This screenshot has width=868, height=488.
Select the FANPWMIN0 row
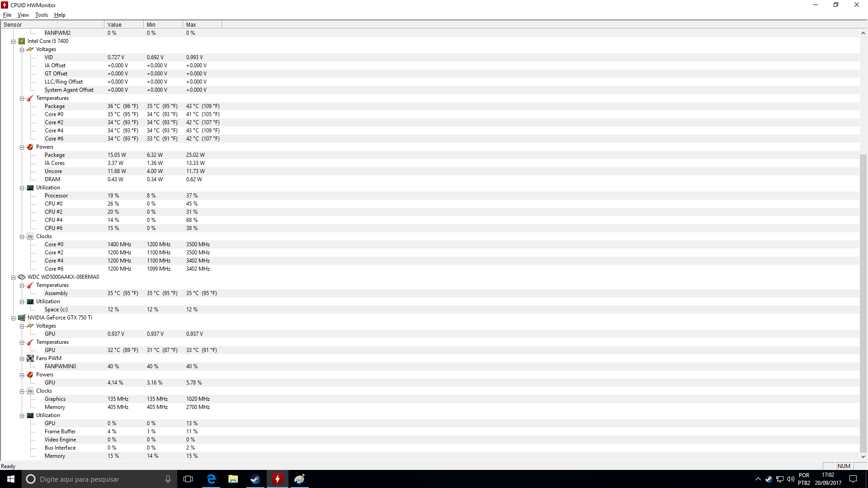429,366
